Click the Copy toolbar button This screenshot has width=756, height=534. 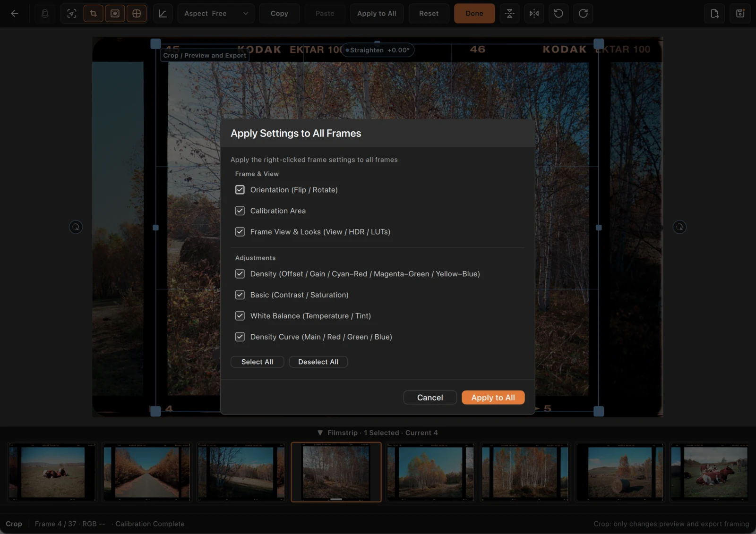click(x=279, y=14)
